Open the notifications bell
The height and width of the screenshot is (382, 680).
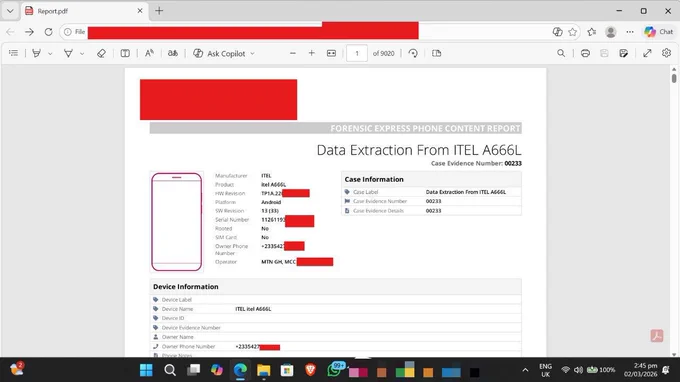click(x=666, y=370)
